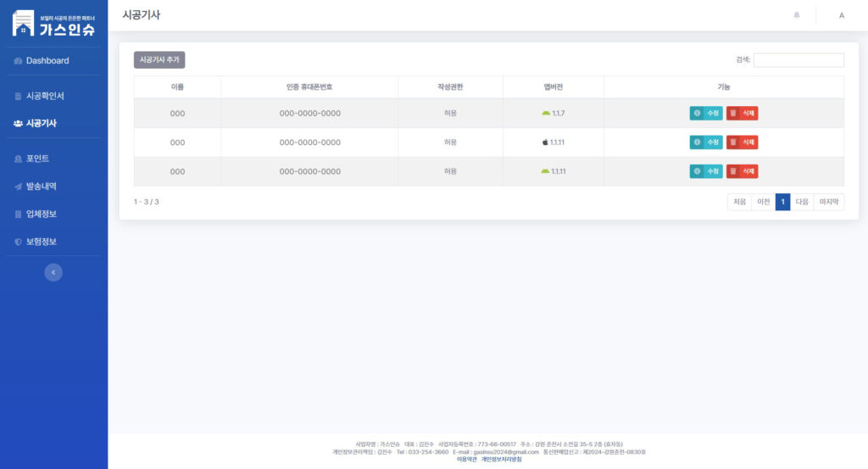This screenshot has height=469, width=868.
Task: Open Dashboard from the sidebar
Action: pyautogui.click(x=47, y=61)
